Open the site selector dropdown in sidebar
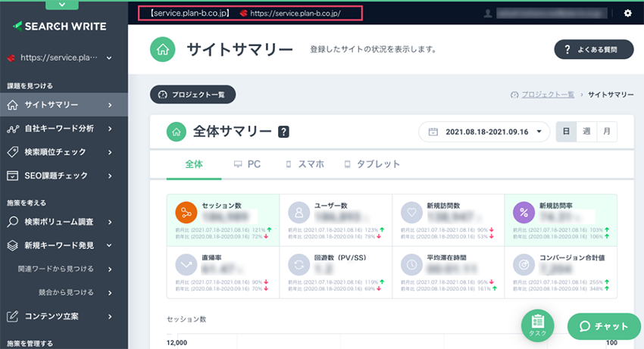The image size is (644, 349). tap(60, 58)
